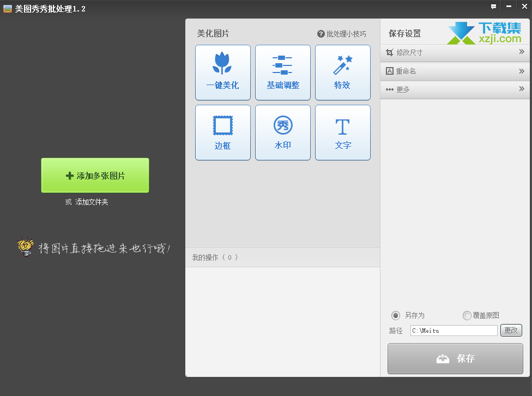Image resolution: width=532 pixels, height=396 pixels.
Task: Open the 文字 text tool
Action: pos(343,133)
